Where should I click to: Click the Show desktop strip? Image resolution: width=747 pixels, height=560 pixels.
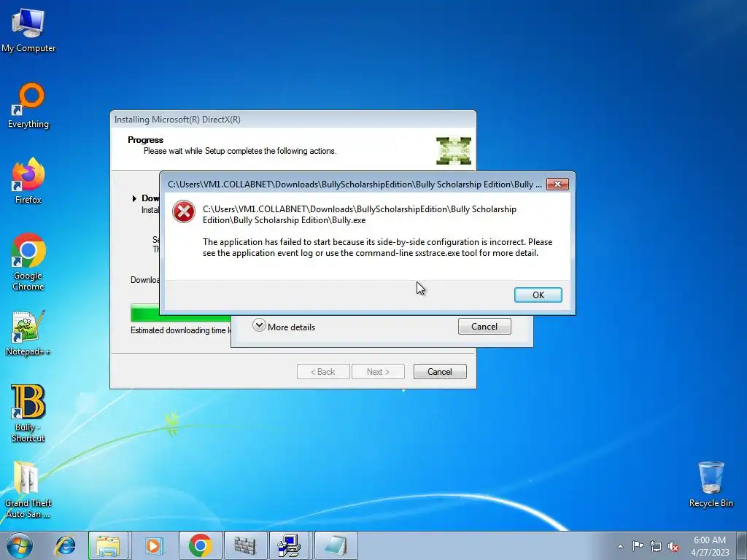click(x=743, y=545)
